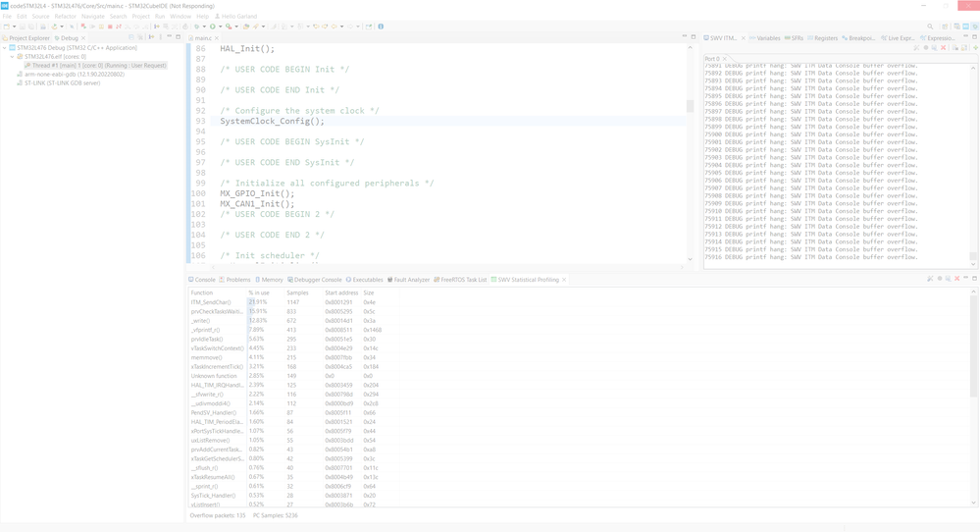Click the blue information icon in toolbar
980x532 pixels.
coord(381,27)
